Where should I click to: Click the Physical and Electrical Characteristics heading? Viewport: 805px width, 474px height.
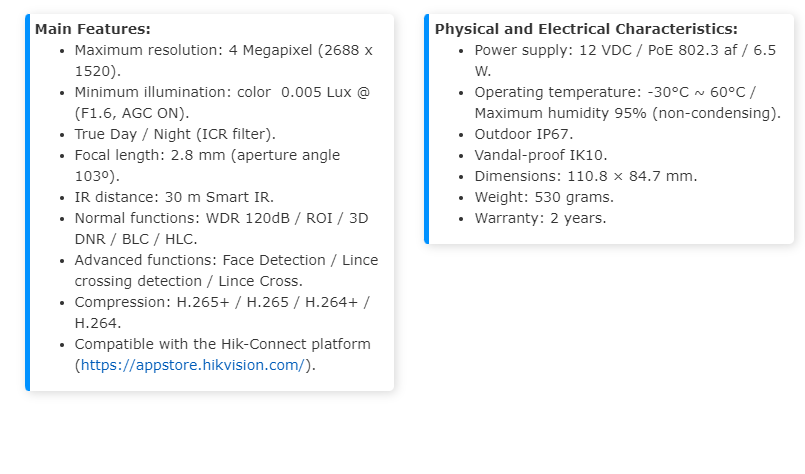tap(586, 29)
